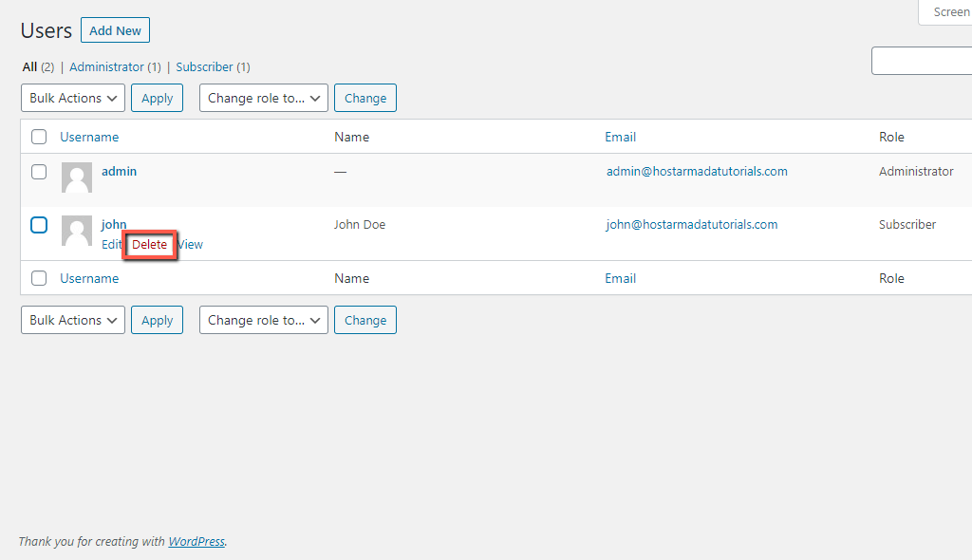Filter users by Subscriber role
The width and height of the screenshot is (972, 560).
pos(205,67)
